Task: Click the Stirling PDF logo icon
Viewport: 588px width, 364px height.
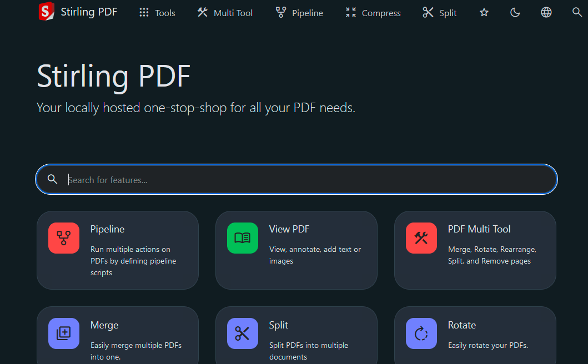Action: (47, 12)
